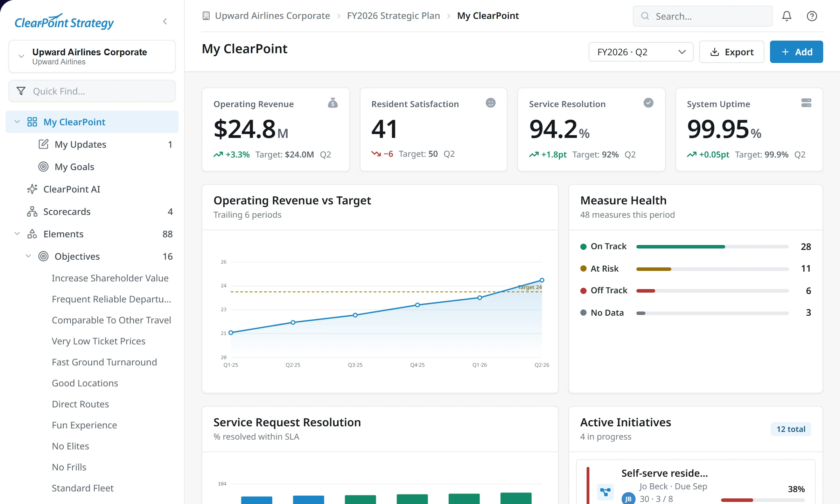Click the edit pencil icon beside My Updates

pyautogui.click(x=43, y=144)
